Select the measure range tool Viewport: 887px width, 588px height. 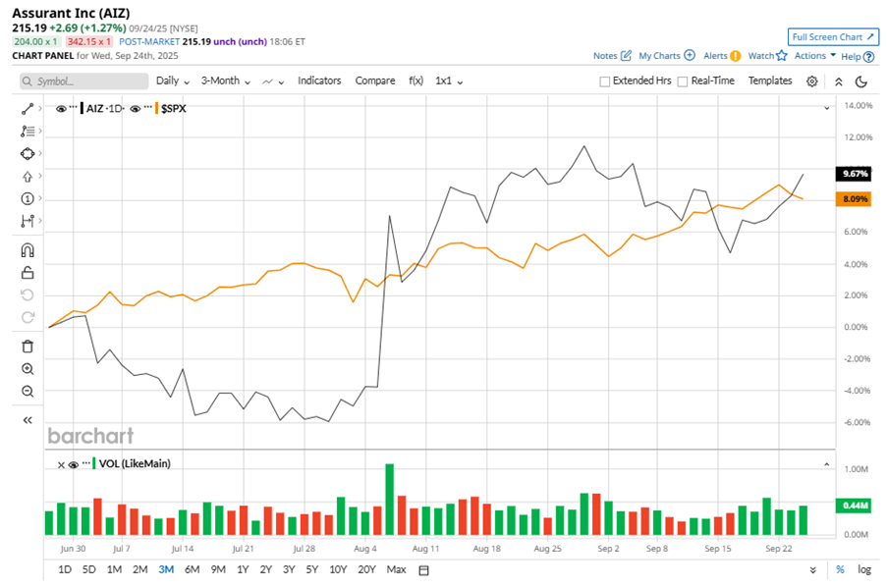point(28,221)
